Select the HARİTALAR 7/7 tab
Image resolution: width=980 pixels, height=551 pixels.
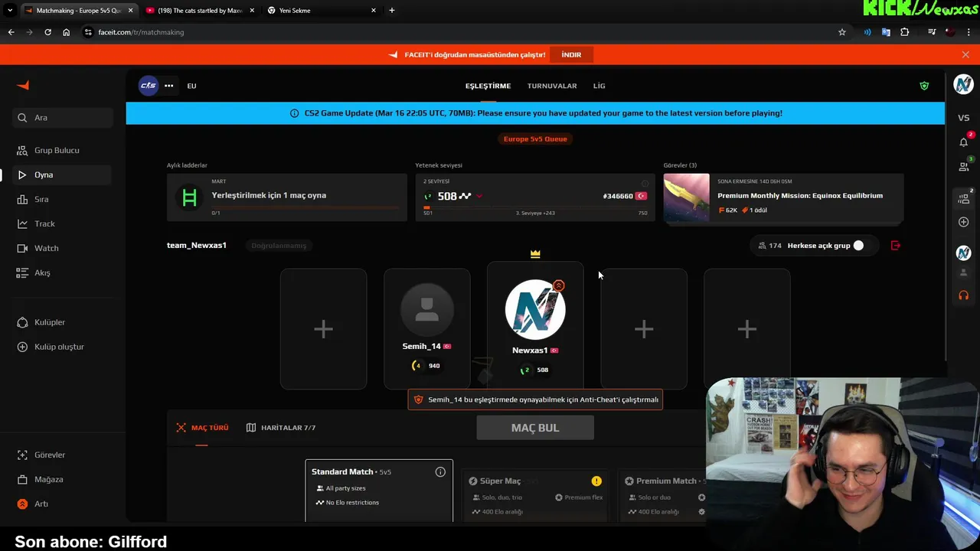[281, 428]
